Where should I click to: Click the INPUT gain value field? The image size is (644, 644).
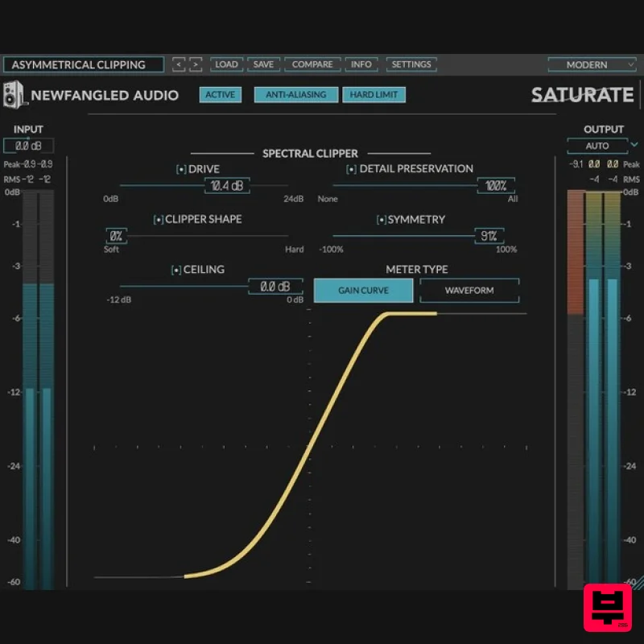[28, 146]
